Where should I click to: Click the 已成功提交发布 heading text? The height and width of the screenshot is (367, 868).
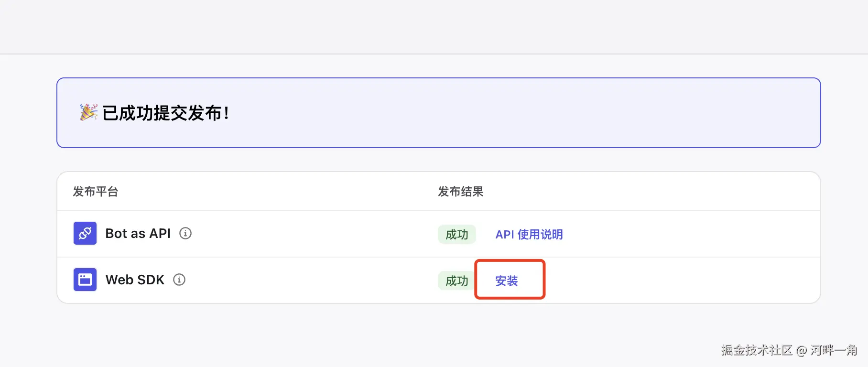tap(165, 113)
